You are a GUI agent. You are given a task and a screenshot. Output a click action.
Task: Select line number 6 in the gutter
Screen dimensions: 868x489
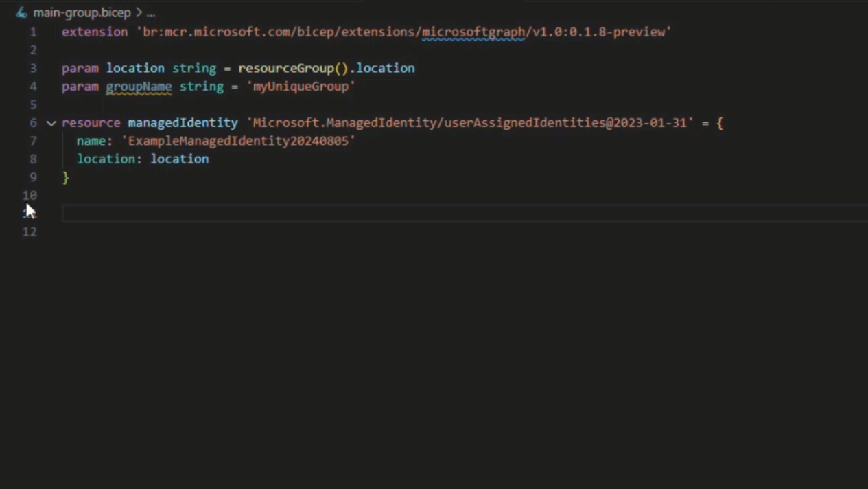tap(33, 122)
